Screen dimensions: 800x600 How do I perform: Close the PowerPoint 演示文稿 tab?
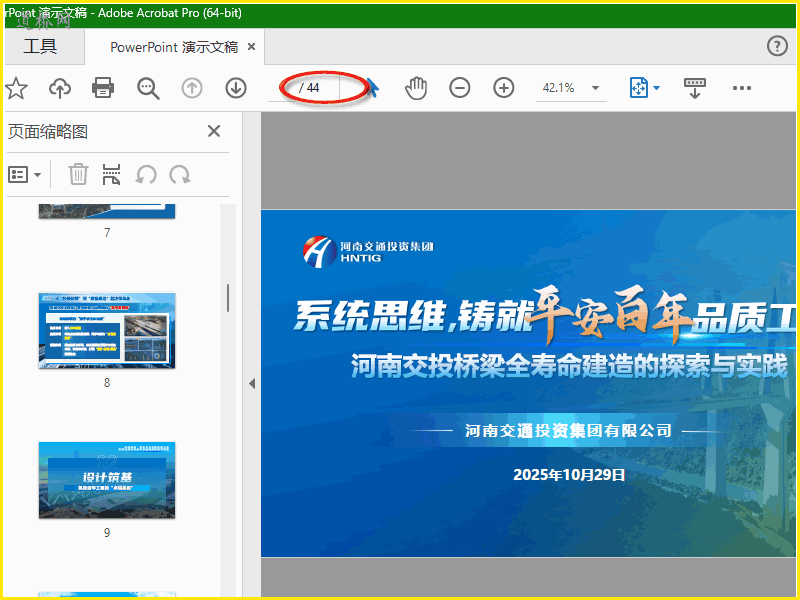252,47
